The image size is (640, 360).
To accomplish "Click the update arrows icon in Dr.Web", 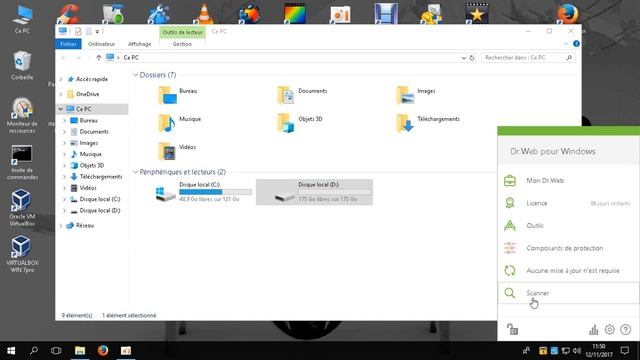I will click(510, 270).
